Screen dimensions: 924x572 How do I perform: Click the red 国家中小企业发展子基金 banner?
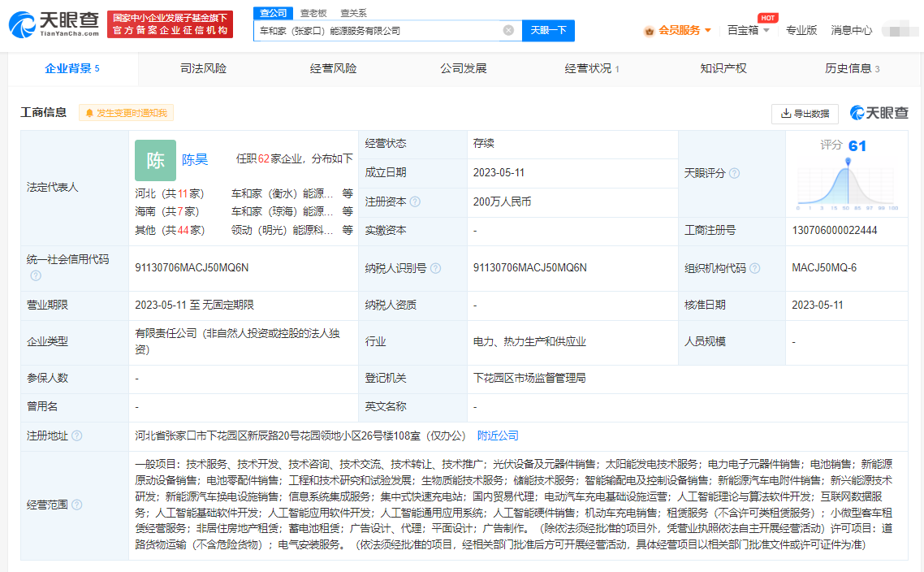[x=171, y=24]
